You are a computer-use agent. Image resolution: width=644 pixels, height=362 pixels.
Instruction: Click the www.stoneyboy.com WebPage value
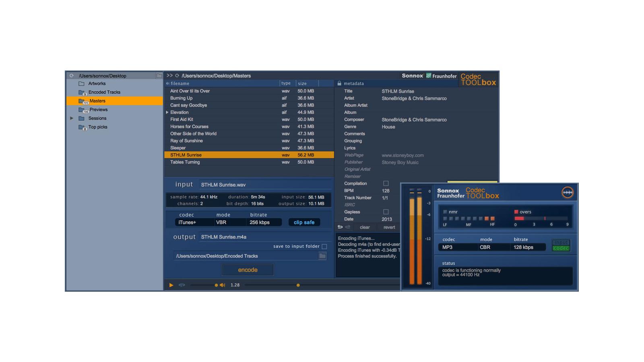[x=402, y=155]
